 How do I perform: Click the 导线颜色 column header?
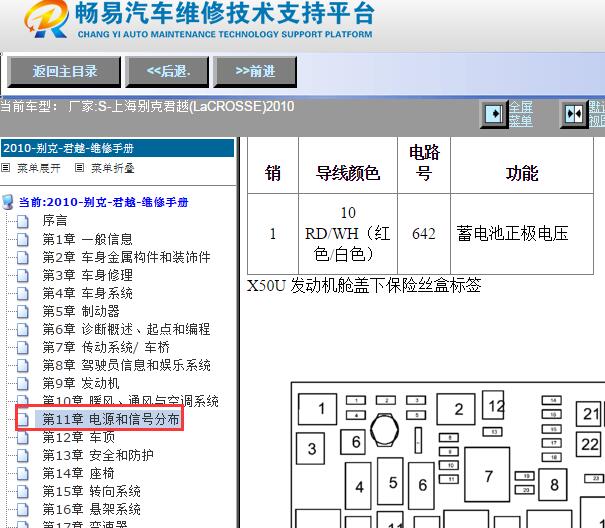(348, 173)
